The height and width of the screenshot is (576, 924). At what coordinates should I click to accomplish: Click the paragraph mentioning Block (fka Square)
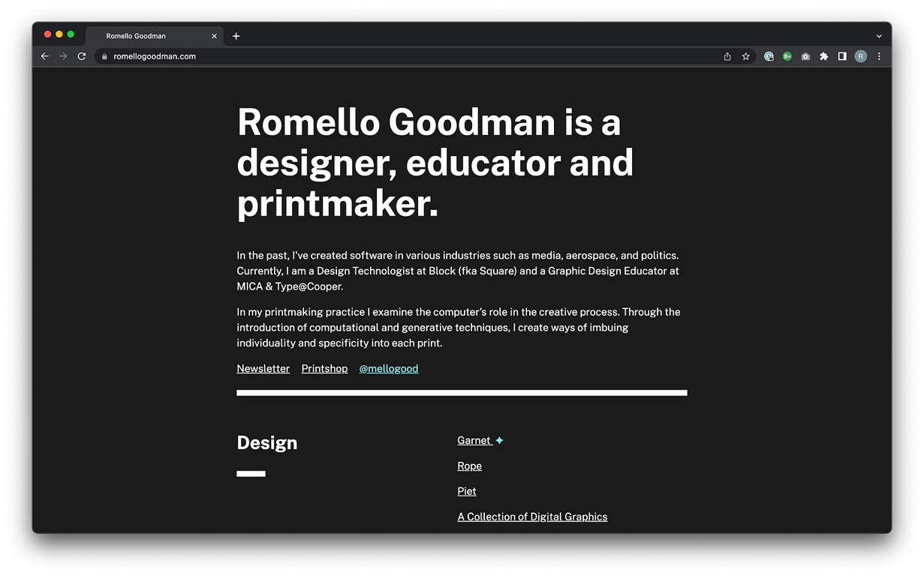coord(458,271)
